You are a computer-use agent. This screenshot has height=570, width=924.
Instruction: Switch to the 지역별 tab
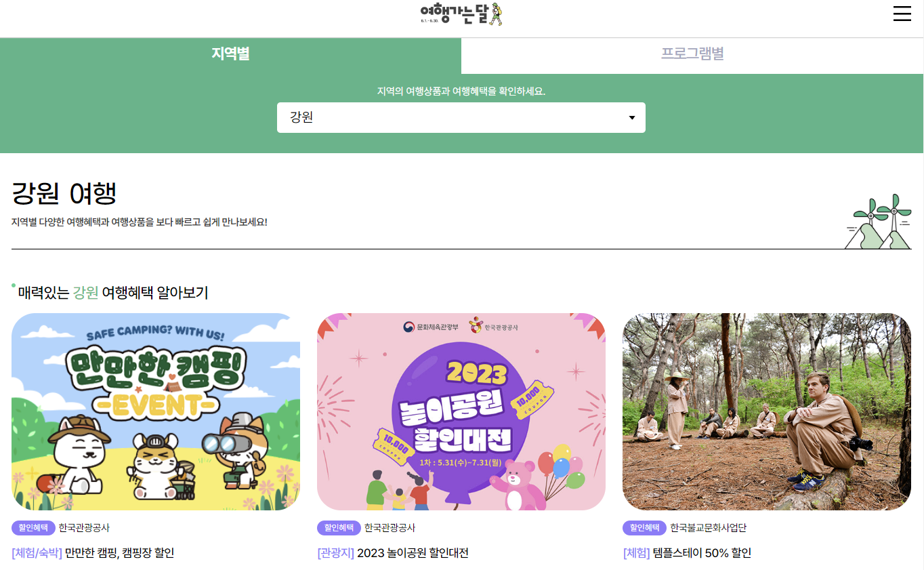(230, 55)
